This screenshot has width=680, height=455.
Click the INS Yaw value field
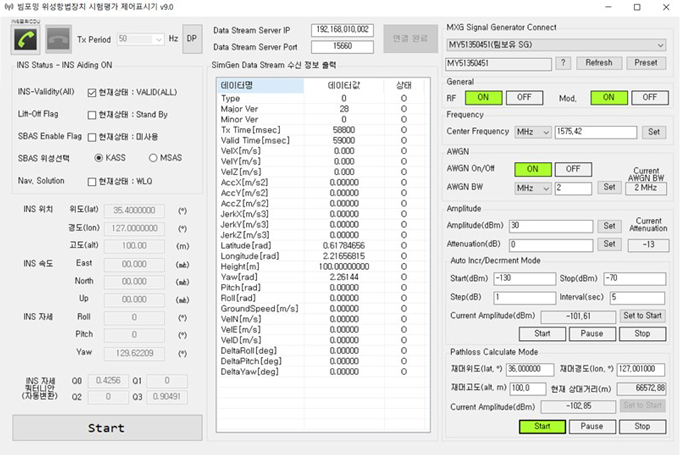[x=134, y=354]
